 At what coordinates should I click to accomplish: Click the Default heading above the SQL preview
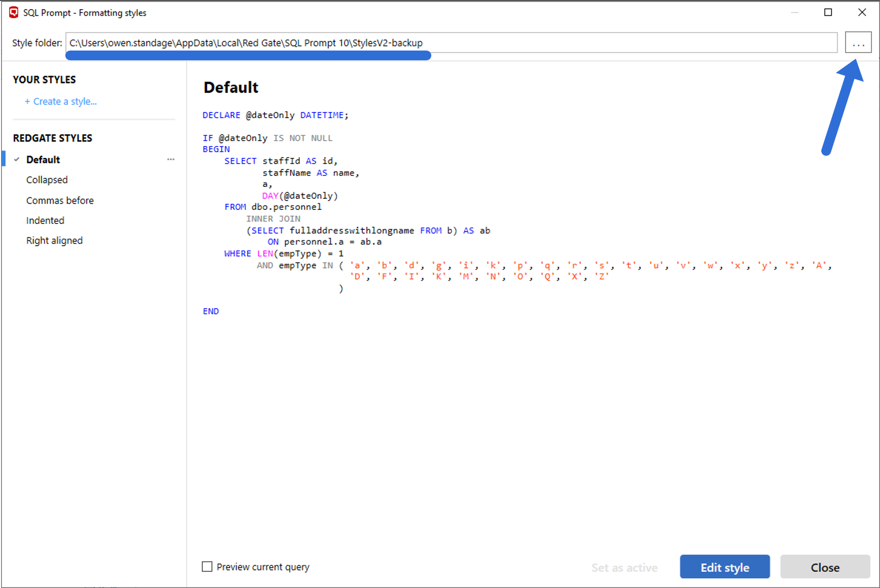click(x=231, y=87)
